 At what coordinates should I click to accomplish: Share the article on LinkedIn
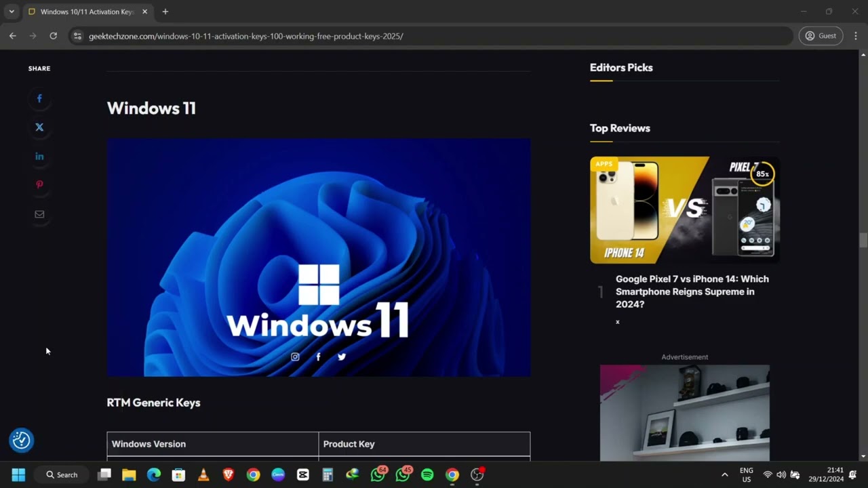(39, 157)
